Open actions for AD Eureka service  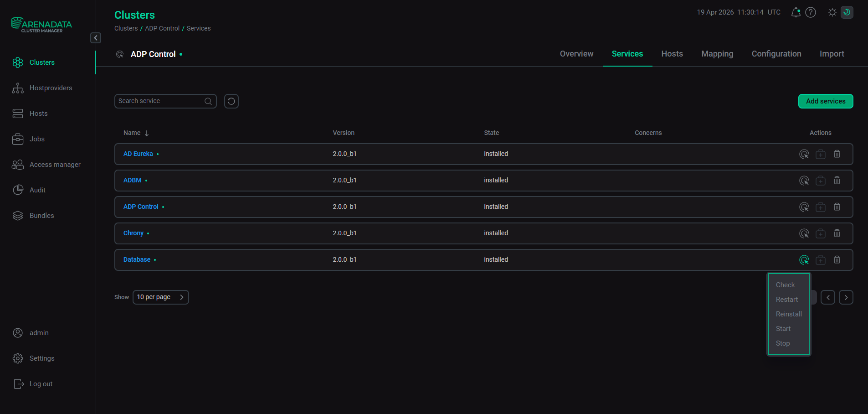click(804, 154)
